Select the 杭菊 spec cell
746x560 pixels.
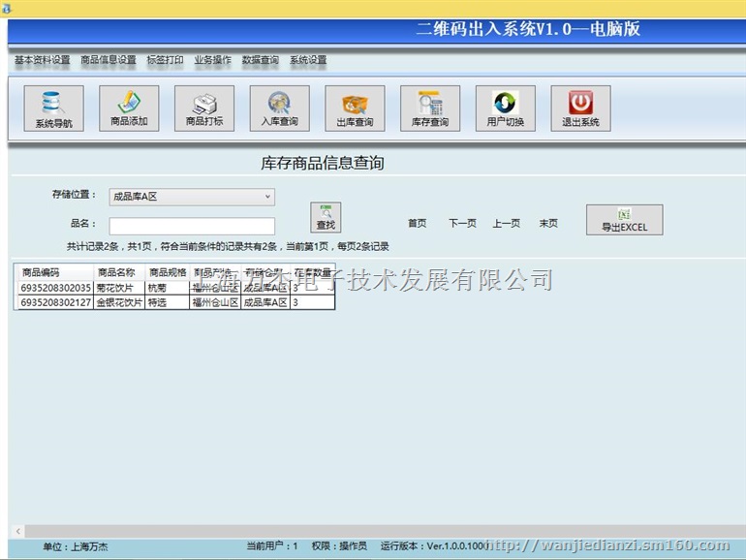coord(167,288)
